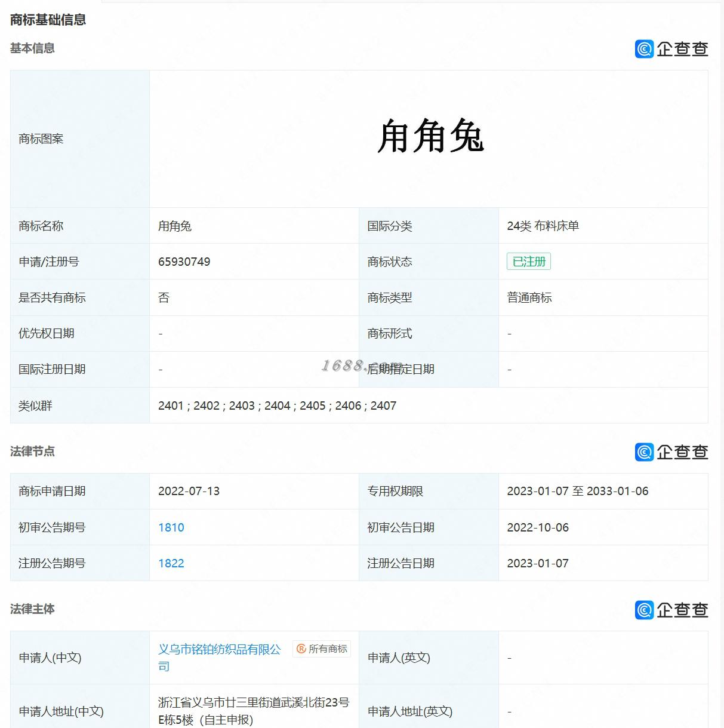Click the 商标类型 label

point(390,297)
